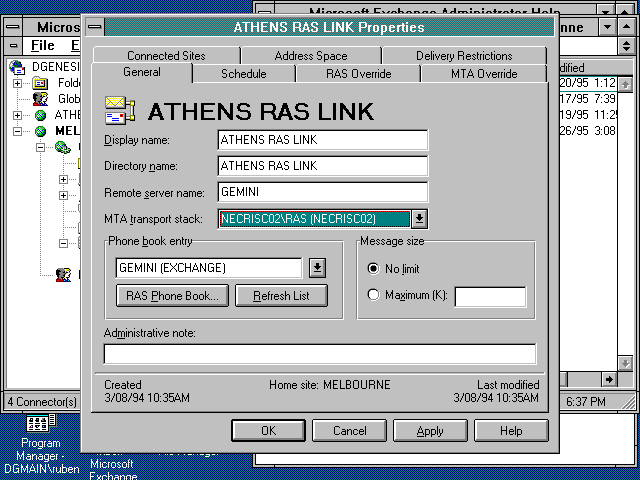Image resolution: width=640 pixels, height=480 pixels.
Task: Click the Remote server name field
Action: click(323, 192)
